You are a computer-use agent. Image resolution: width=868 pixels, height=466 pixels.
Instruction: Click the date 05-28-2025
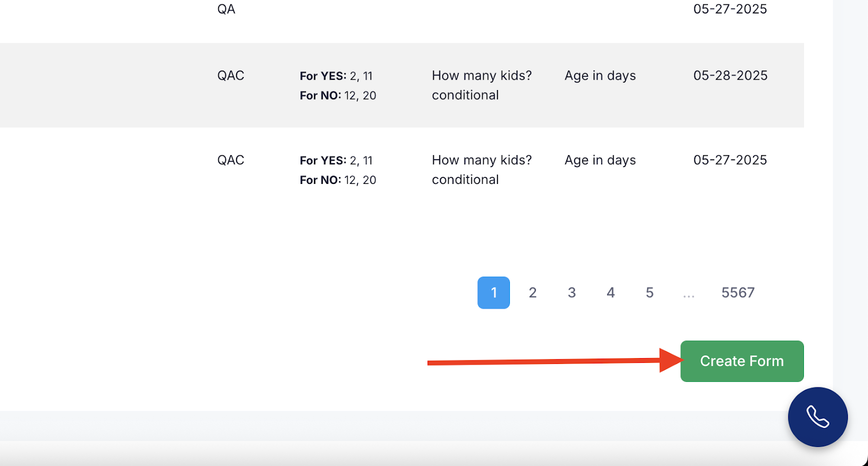730,75
